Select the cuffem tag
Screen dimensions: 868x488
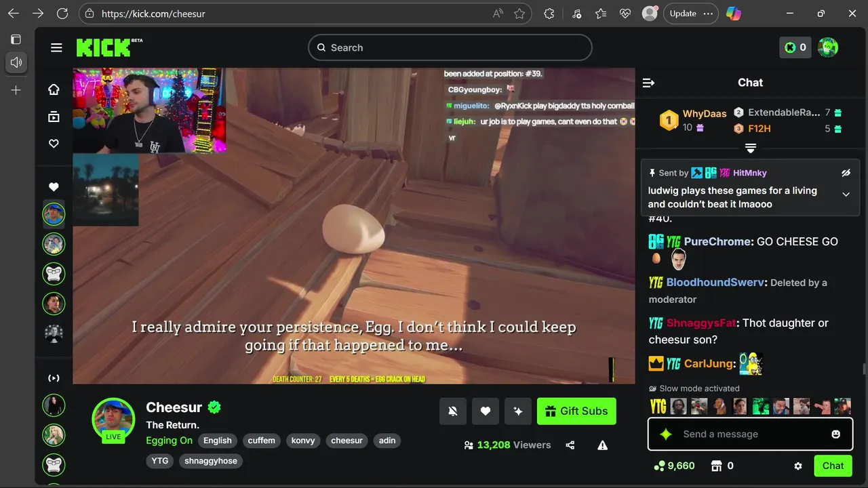[262, 441]
